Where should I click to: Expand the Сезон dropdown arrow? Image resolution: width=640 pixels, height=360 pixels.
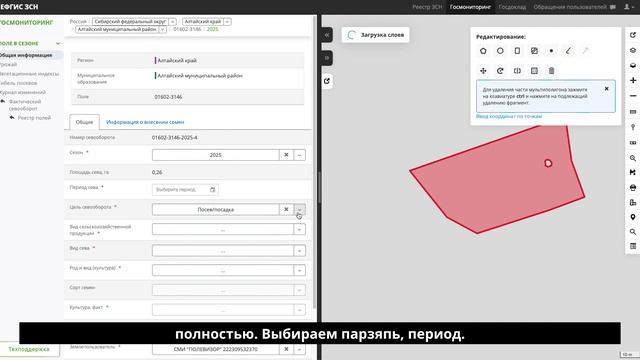tap(299, 155)
